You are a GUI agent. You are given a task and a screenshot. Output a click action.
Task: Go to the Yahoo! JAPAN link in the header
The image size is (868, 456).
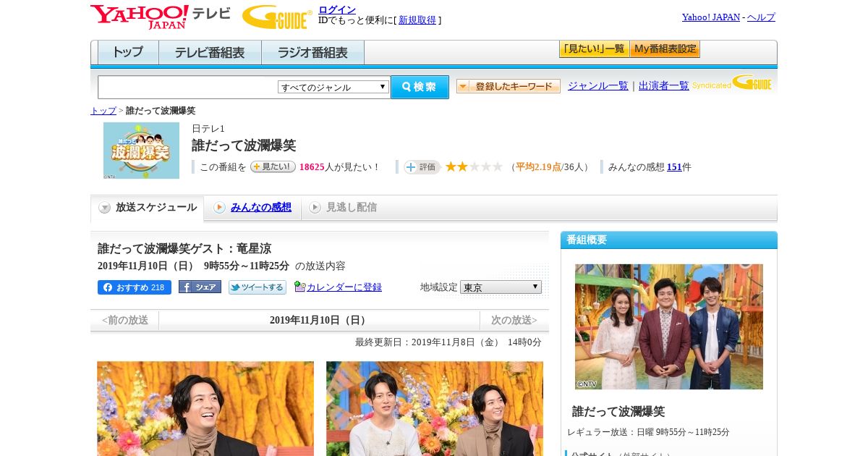pos(710,17)
